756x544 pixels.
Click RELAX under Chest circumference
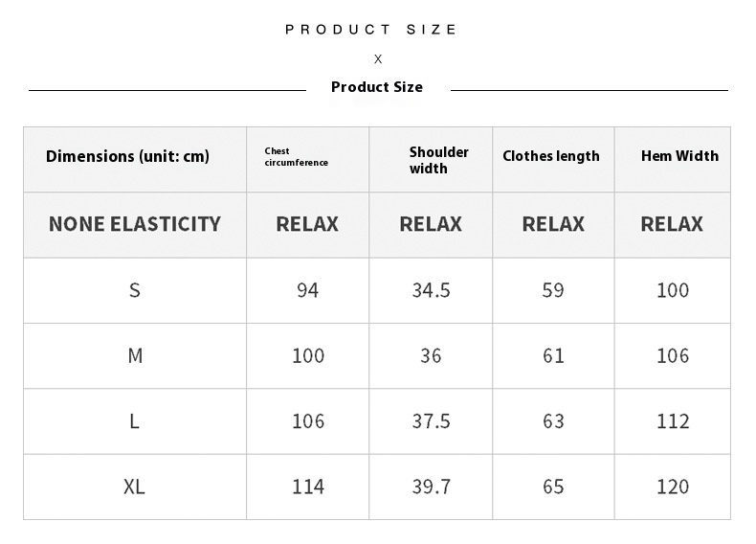coord(307,224)
